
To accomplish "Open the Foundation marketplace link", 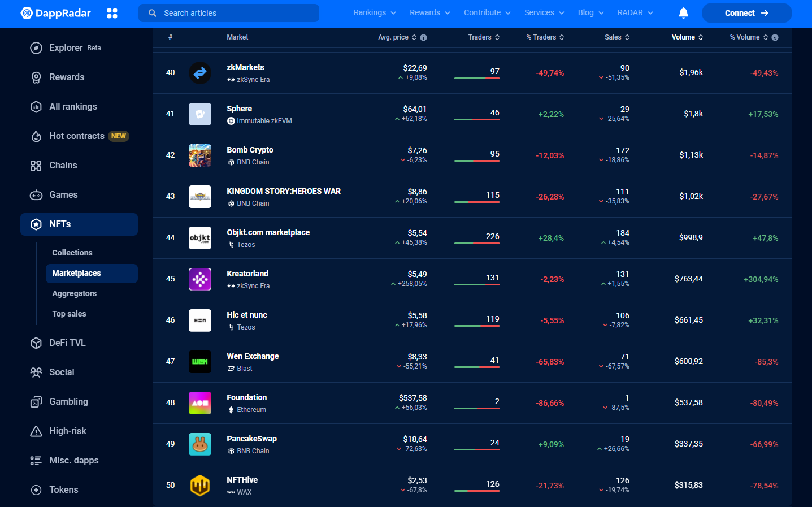I will click(x=247, y=397).
